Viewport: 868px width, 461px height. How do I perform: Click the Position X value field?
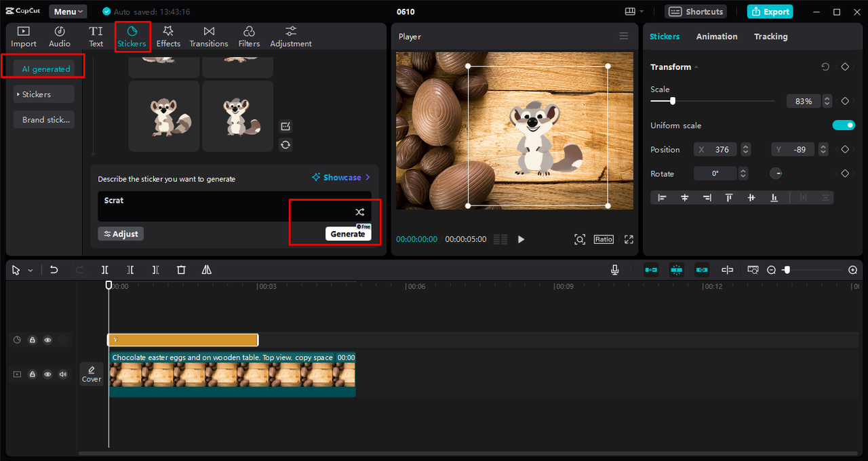(x=716, y=150)
